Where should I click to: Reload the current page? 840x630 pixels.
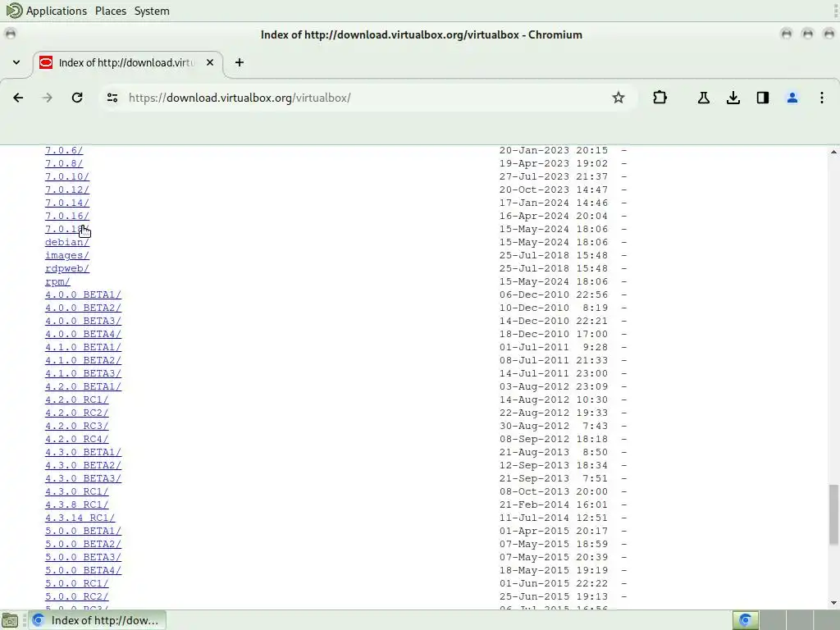pyautogui.click(x=77, y=98)
